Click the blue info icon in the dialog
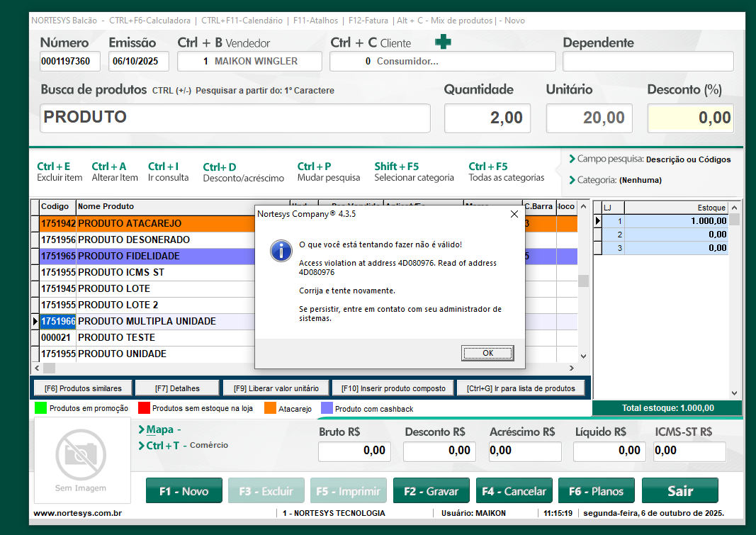Screen dimensions: 756x535 (282, 249)
